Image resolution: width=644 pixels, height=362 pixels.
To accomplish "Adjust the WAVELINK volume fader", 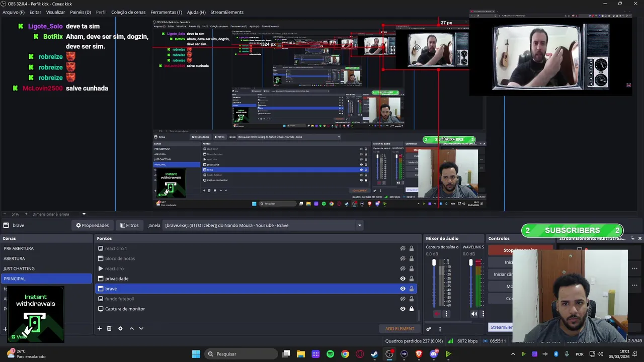I will [x=471, y=263].
